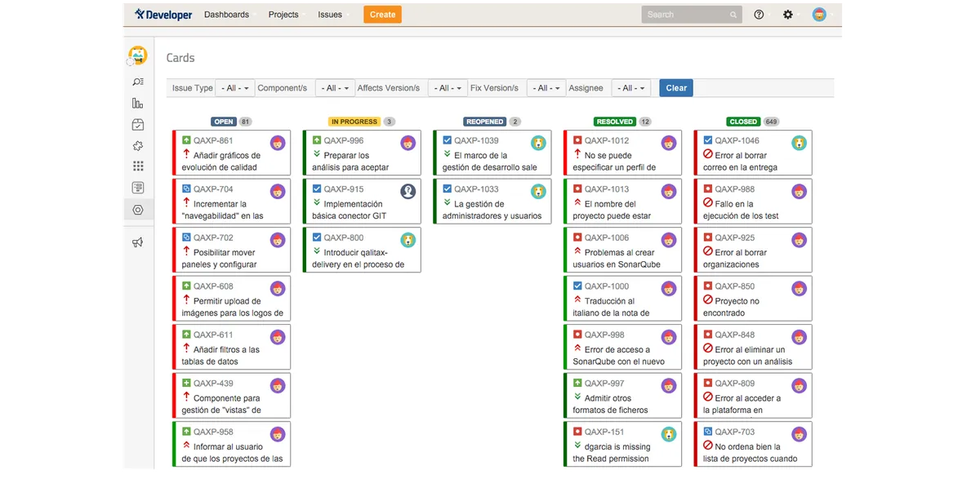Click the IN PROGRESS column status label
This screenshot has height=479, width=980.
[x=354, y=122]
